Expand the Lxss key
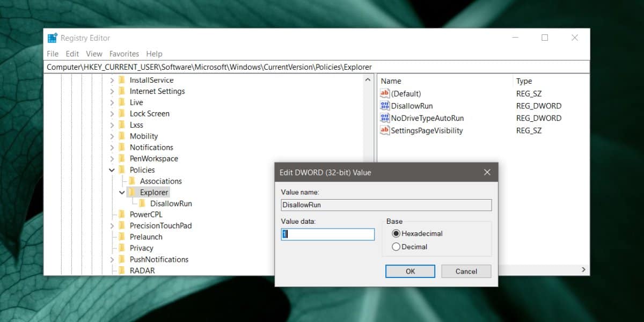This screenshot has width=644, height=322. [x=112, y=125]
